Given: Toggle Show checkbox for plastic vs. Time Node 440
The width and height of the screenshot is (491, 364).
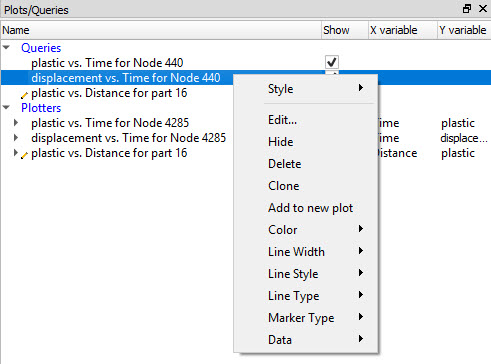Looking at the screenshot, I should pos(332,62).
